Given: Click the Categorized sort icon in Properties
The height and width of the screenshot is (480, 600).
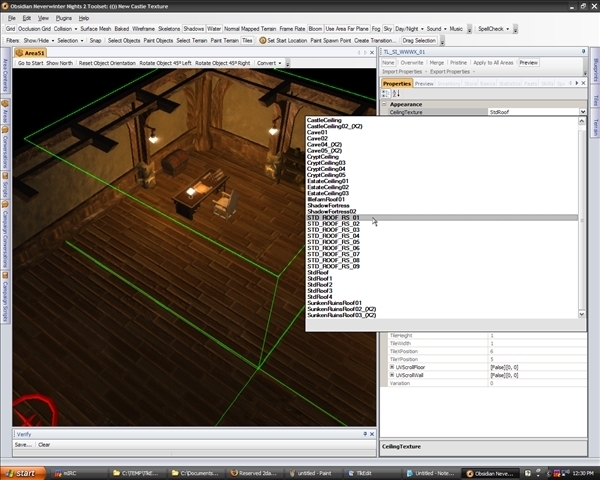Looking at the screenshot, I should (x=384, y=94).
